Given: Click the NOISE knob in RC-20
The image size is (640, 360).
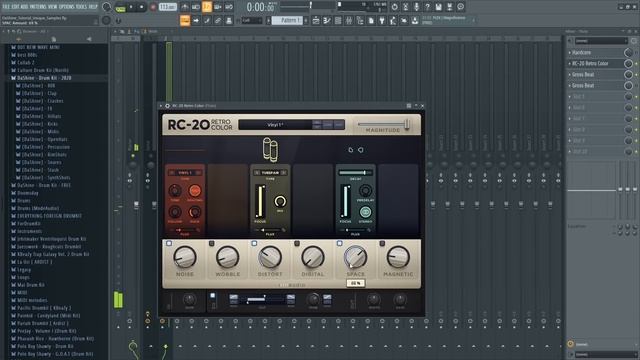Looking at the screenshot, I should [184, 258].
